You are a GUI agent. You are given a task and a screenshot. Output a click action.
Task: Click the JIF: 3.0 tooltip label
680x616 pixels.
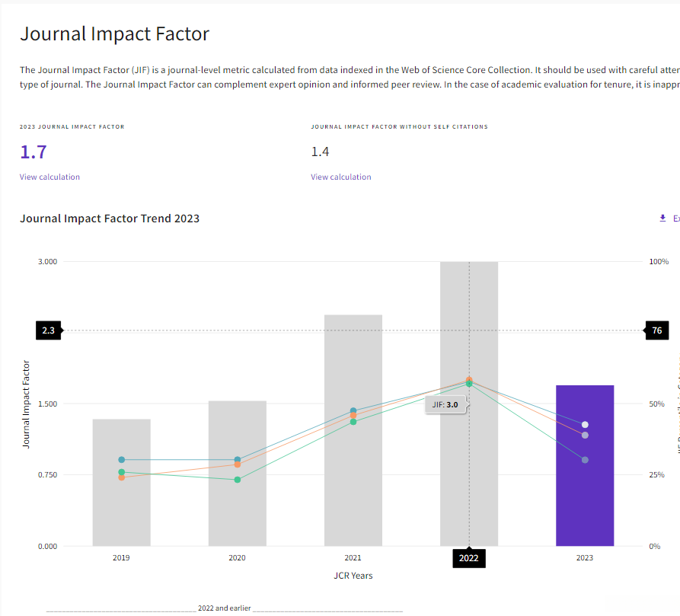click(x=445, y=405)
